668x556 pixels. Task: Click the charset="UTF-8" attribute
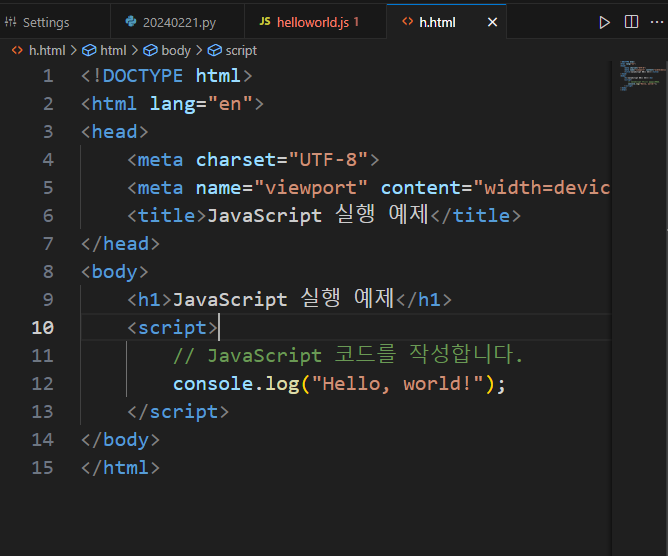[x=282, y=160]
